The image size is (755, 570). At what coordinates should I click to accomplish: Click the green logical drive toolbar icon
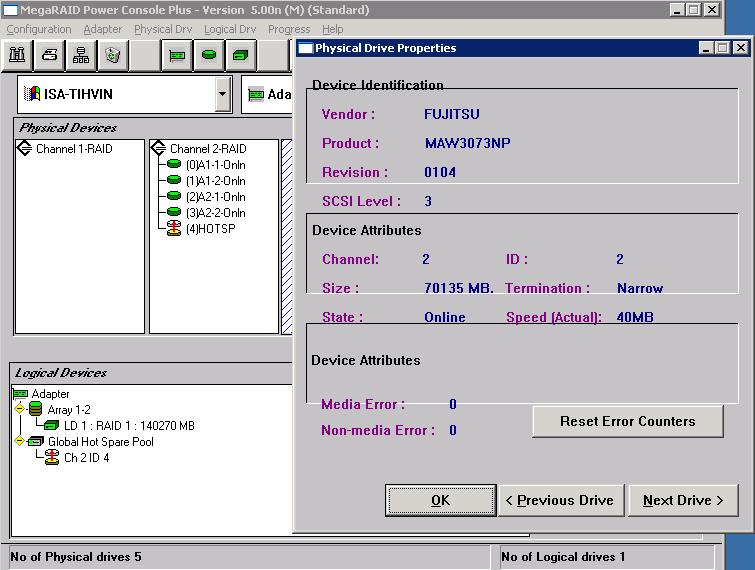[x=241, y=55]
